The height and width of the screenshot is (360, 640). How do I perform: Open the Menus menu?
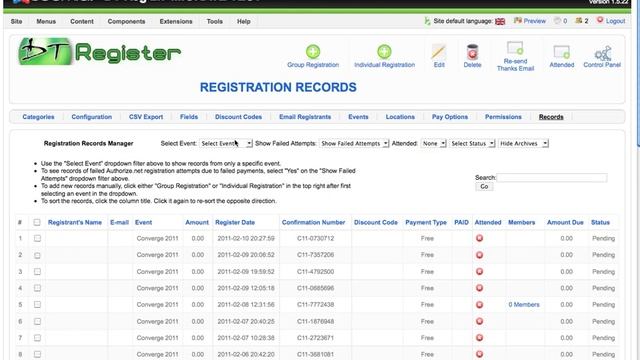click(x=46, y=22)
